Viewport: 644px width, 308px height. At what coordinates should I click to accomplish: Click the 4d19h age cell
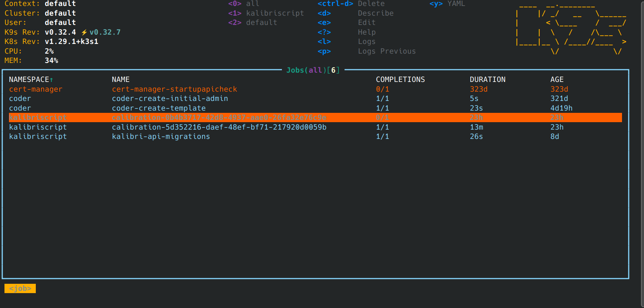(x=562, y=108)
